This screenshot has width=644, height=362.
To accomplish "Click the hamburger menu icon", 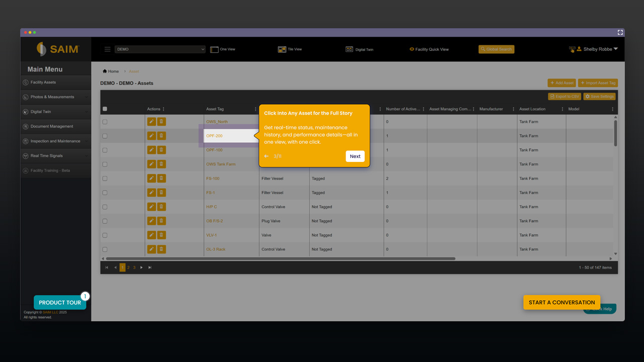I will [x=107, y=49].
